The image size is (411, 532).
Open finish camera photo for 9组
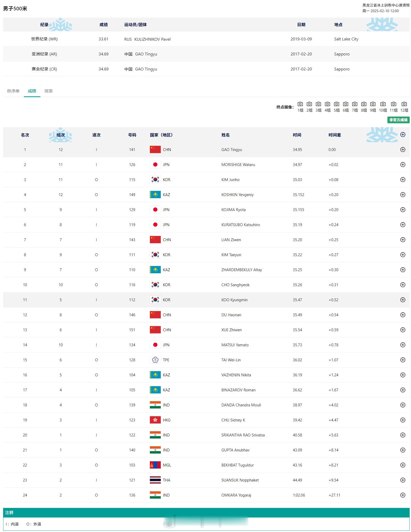coord(373,104)
